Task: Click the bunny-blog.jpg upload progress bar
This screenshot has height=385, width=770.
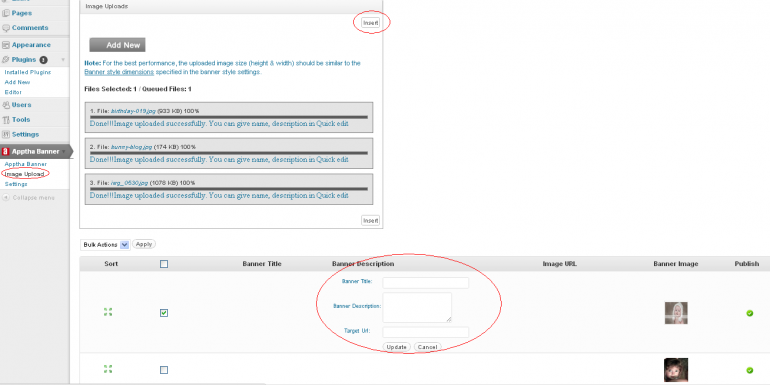Action: click(x=229, y=153)
